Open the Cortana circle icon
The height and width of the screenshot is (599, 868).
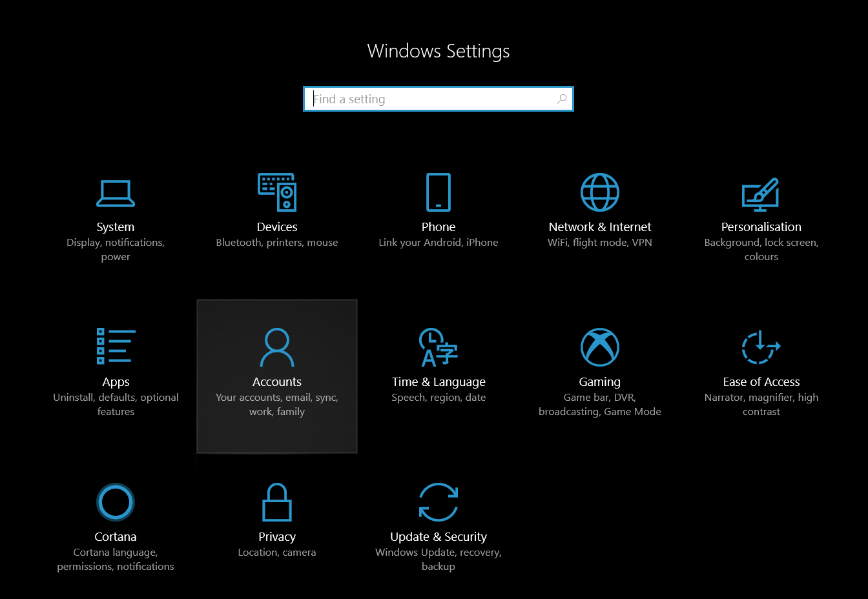(x=116, y=502)
